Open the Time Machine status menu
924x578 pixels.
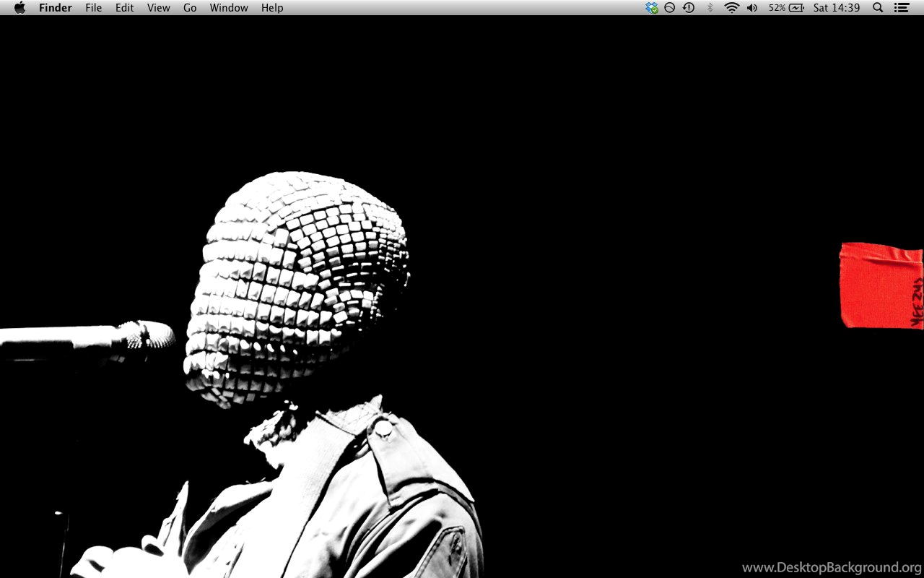[689, 8]
